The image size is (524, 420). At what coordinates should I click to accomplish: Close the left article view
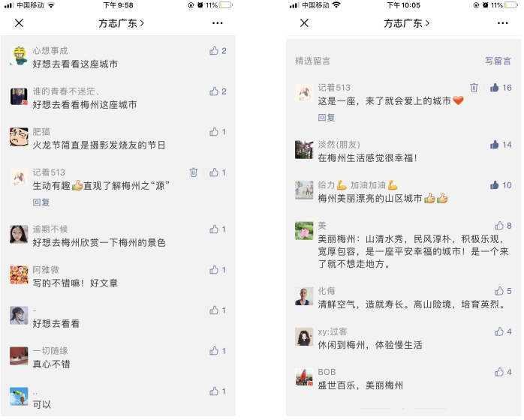tap(19, 23)
